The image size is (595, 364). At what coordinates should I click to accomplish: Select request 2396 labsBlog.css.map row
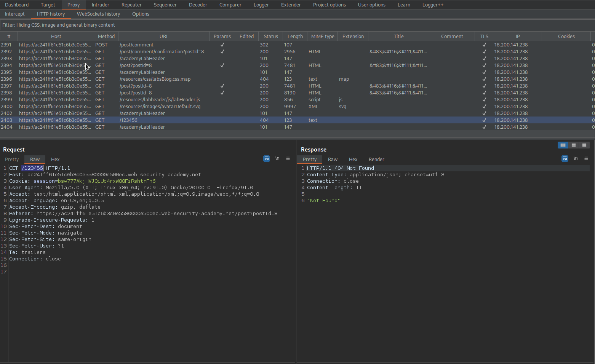click(297, 79)
